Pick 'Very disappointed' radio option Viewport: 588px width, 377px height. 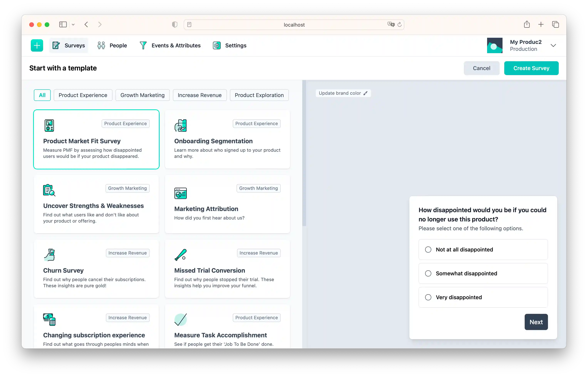428,297
